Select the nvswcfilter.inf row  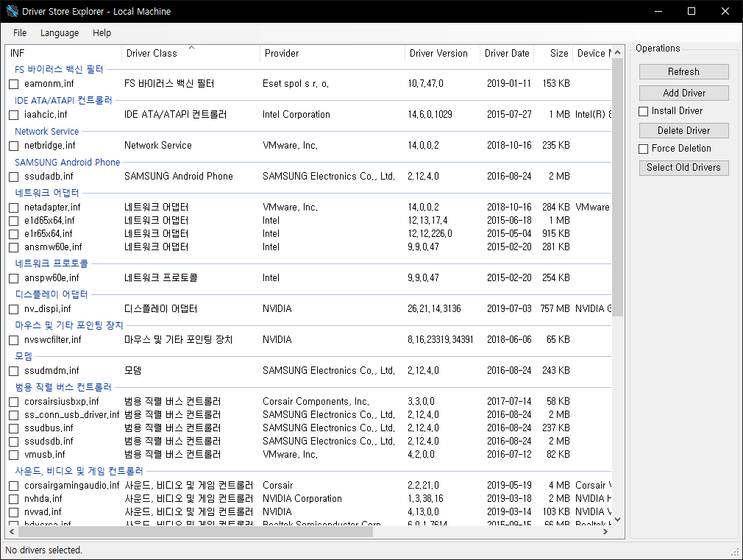(310, 340)
